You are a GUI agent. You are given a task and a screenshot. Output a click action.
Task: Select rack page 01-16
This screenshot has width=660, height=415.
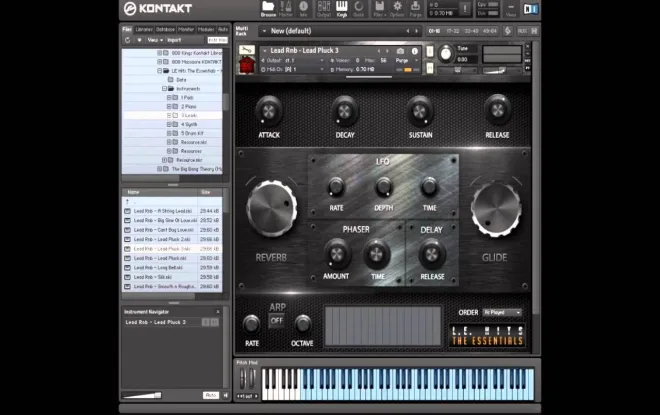point(434,31)
